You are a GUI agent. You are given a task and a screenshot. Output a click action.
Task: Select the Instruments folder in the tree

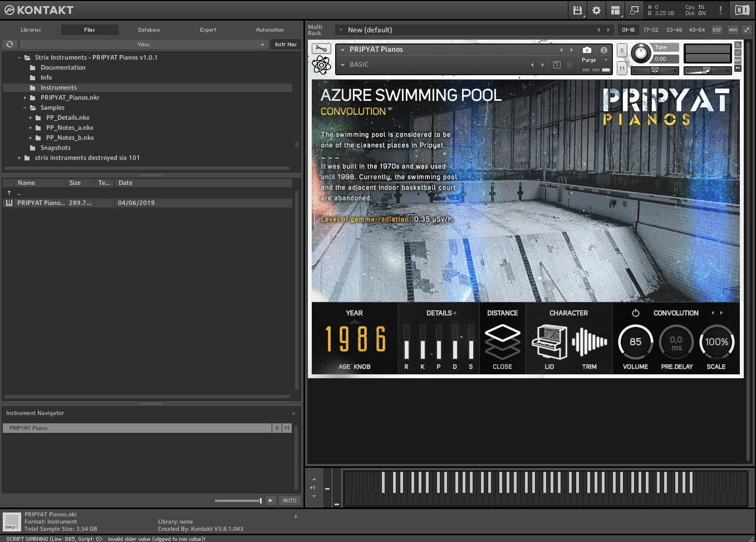[147, 87]
